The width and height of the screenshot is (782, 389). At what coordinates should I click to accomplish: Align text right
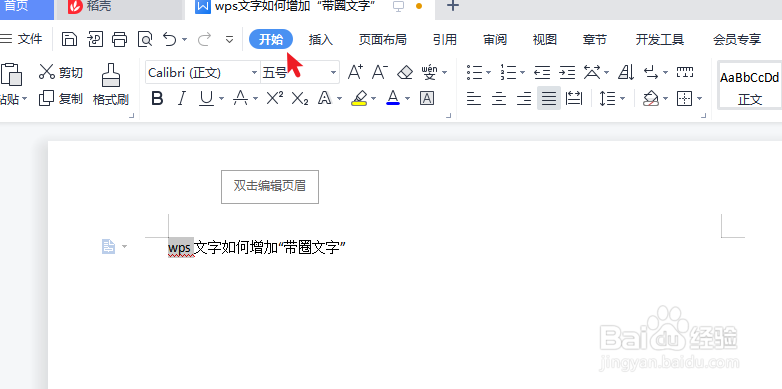coord(524,99)
